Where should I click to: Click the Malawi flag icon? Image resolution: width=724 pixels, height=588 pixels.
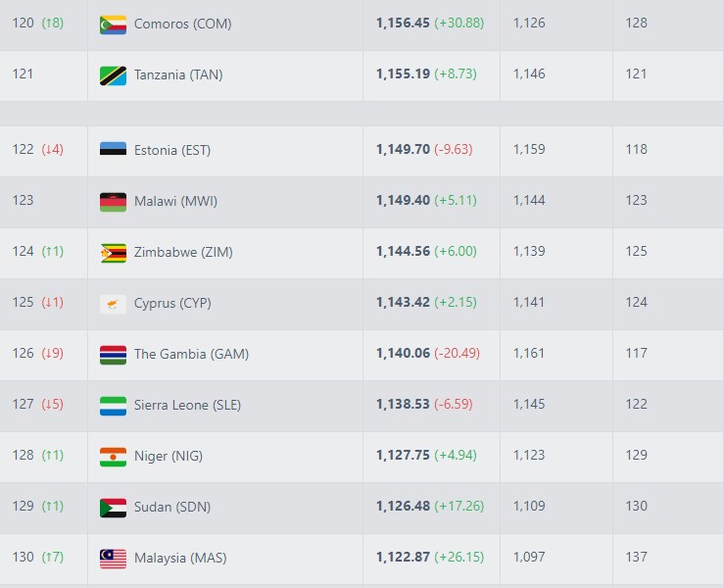(113, 201)
